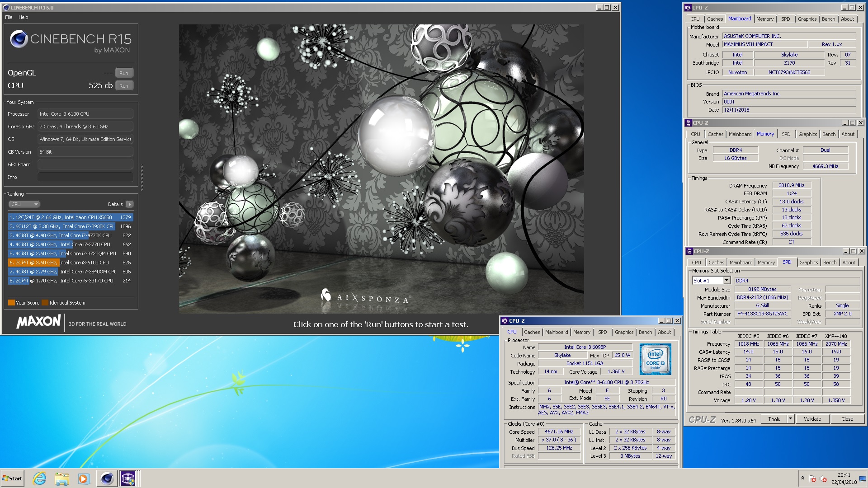Open the Slot #1 memory slot dropdown
The height and width of the screenshot is (488, 868).
tap(711, 281)
